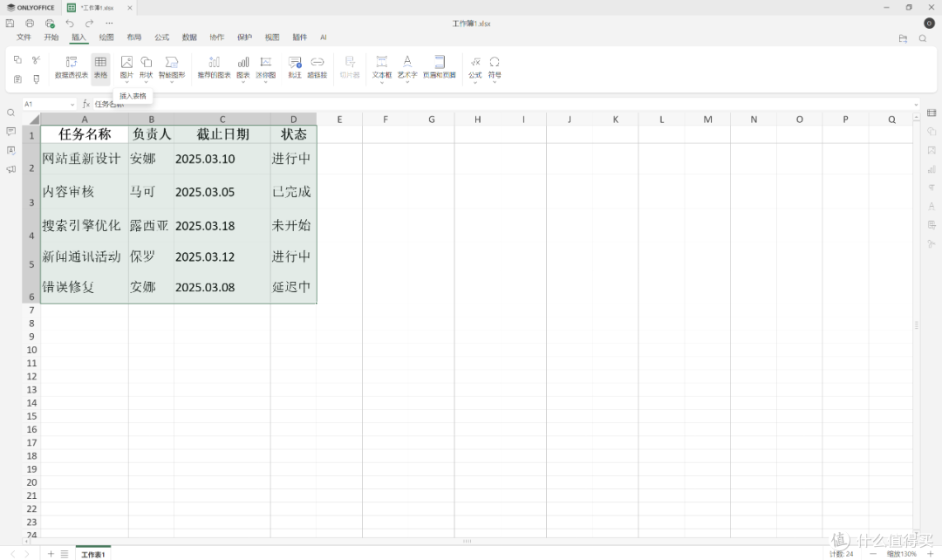942x560 pixels.
Task: Undo the last action
Action: [70, 24]
